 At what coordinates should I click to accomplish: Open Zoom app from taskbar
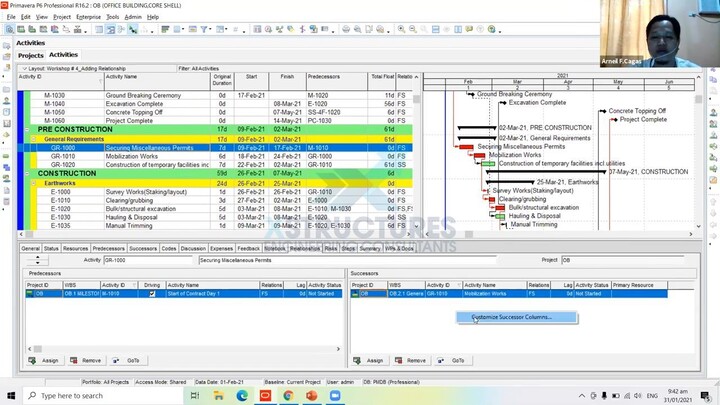(335, 395)
